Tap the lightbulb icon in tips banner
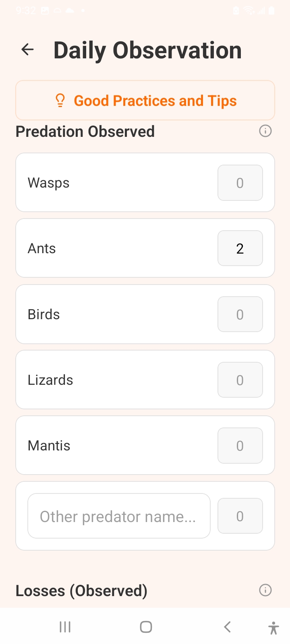The image size is (290, 644). 60,101
